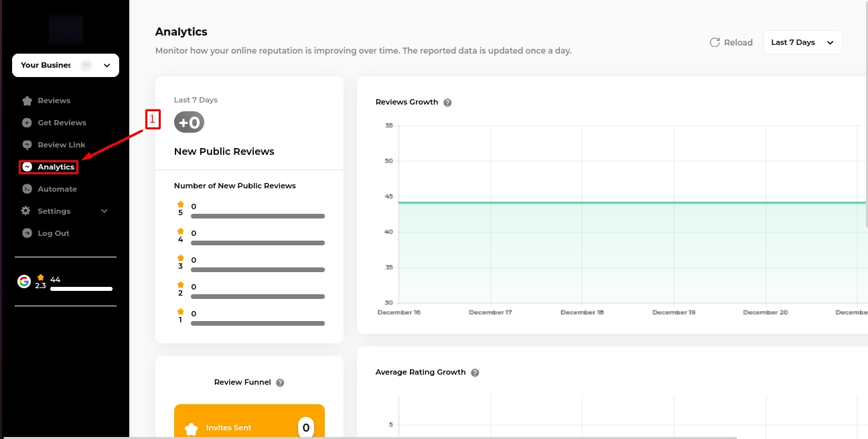Click Review Funnel help question icon

click(280, 383)
